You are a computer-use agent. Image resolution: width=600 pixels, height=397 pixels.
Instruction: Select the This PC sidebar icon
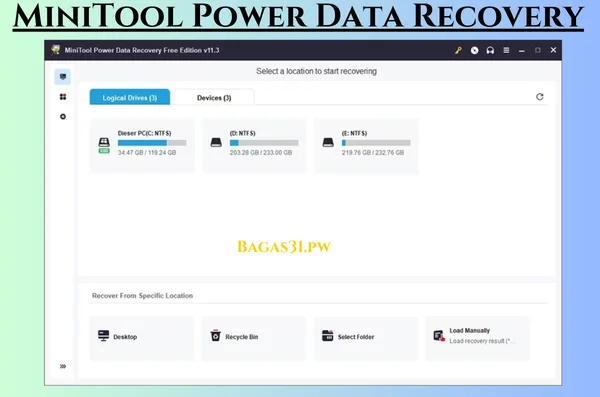(x=63, y=77)
